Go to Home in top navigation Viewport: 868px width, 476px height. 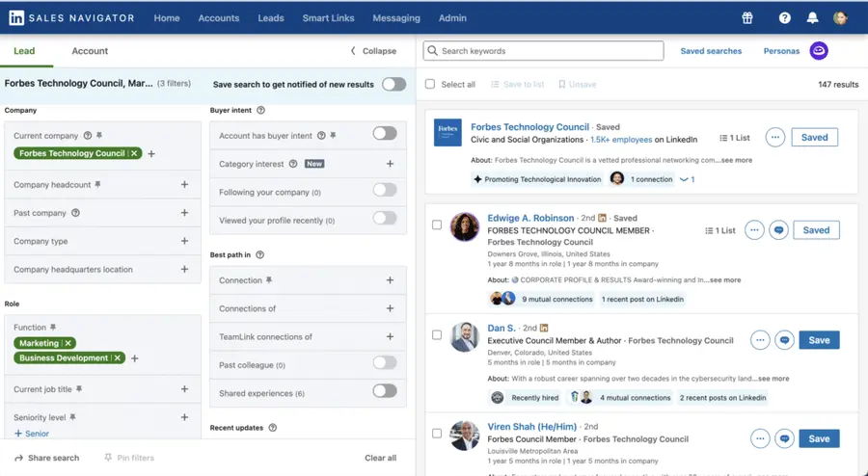(x=167, y=17)
